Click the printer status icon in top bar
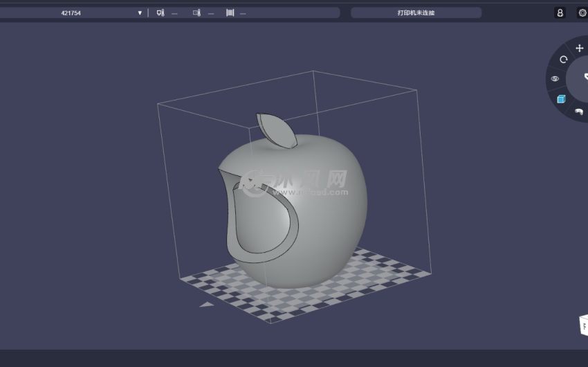 160,12
